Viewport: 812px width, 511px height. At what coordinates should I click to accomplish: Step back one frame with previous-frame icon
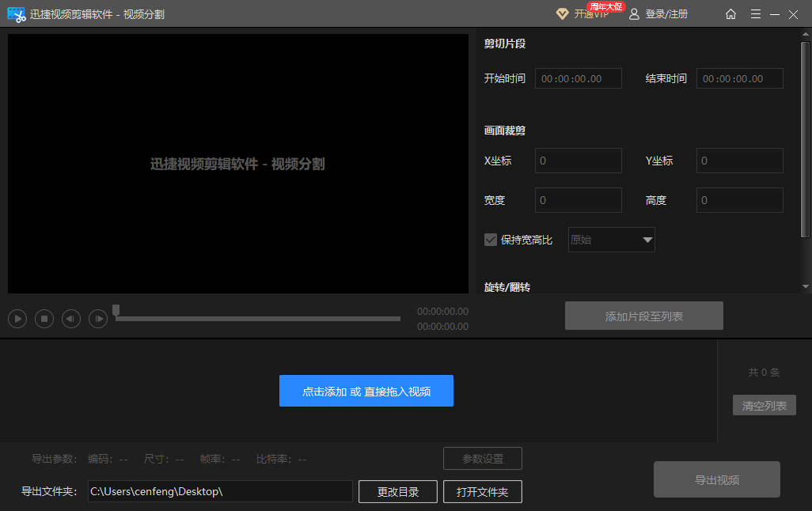(71, 319)
